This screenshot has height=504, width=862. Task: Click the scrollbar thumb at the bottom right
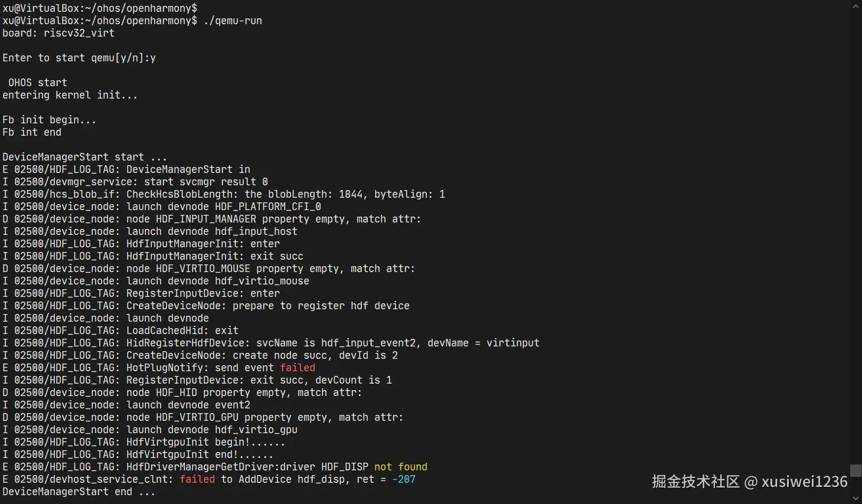(x=856, y=470)
